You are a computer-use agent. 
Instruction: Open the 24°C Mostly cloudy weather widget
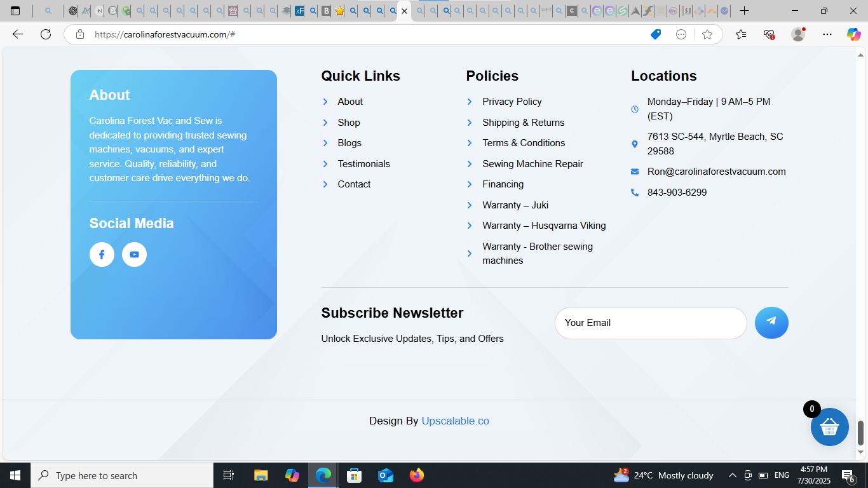[663, 475]
